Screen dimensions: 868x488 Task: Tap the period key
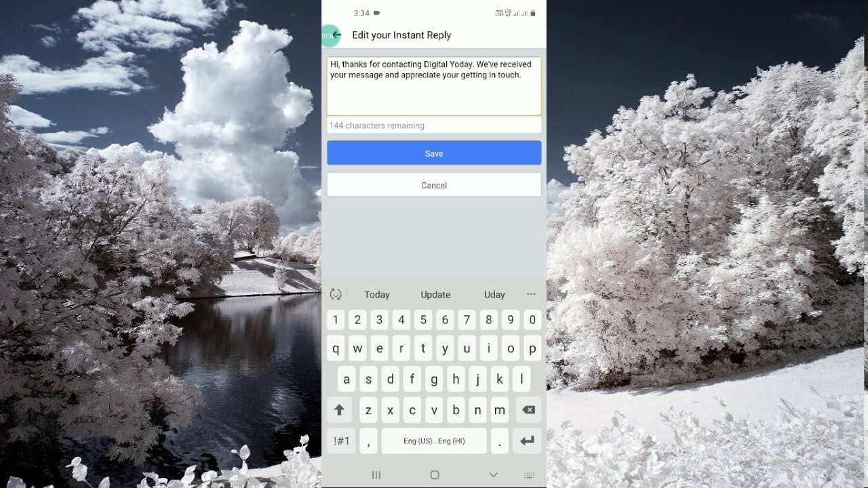[x=500, y=441]
